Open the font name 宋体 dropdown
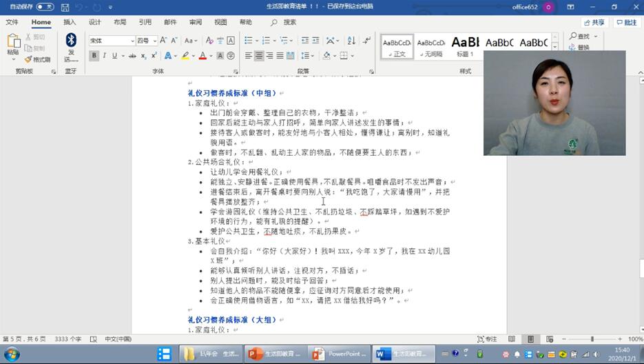 point(132,41)
